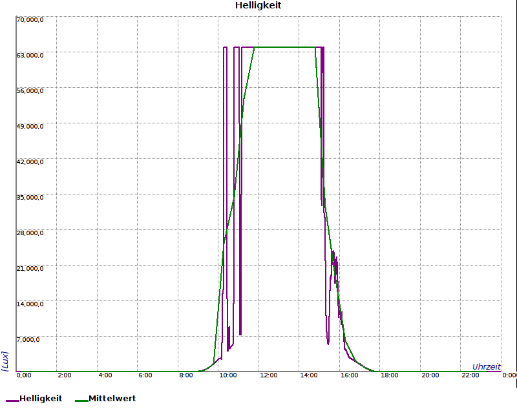Click the 35,000,0 y-axis value
Viewport: 517px width, 420px height.
tap(30, 197)
